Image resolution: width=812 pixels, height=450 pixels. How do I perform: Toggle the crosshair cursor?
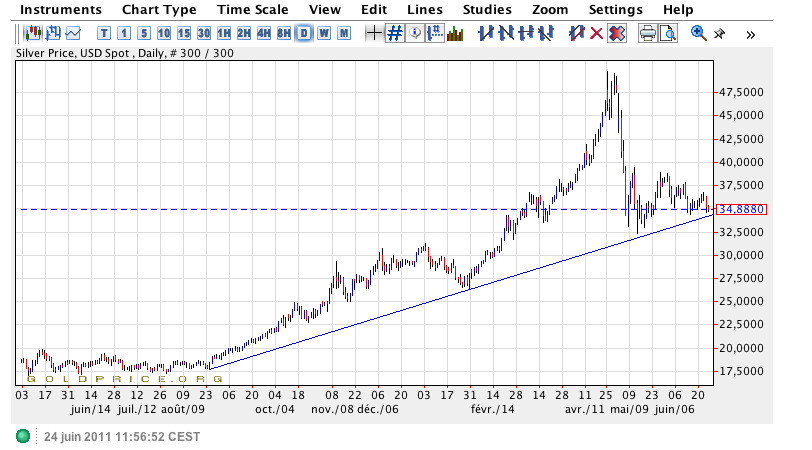pos(374,33)
